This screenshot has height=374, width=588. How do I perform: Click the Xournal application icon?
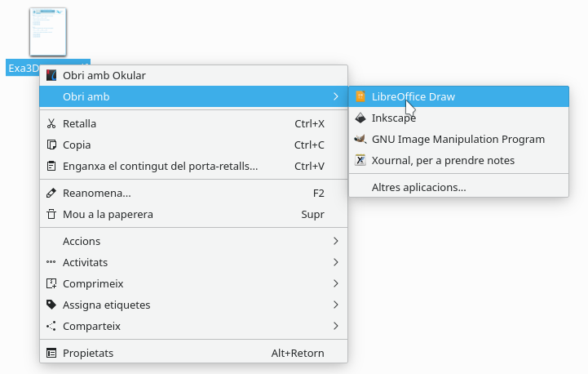point(360,160)
